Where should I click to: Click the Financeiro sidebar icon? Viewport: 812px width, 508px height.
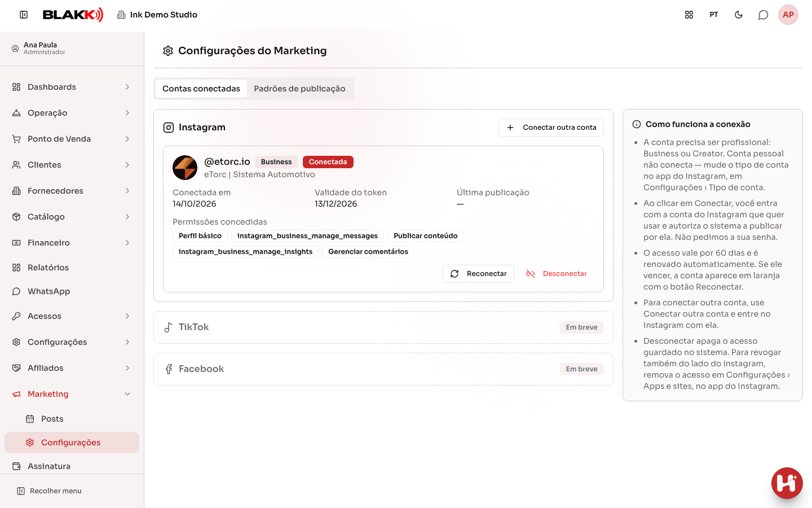point(16,243)
